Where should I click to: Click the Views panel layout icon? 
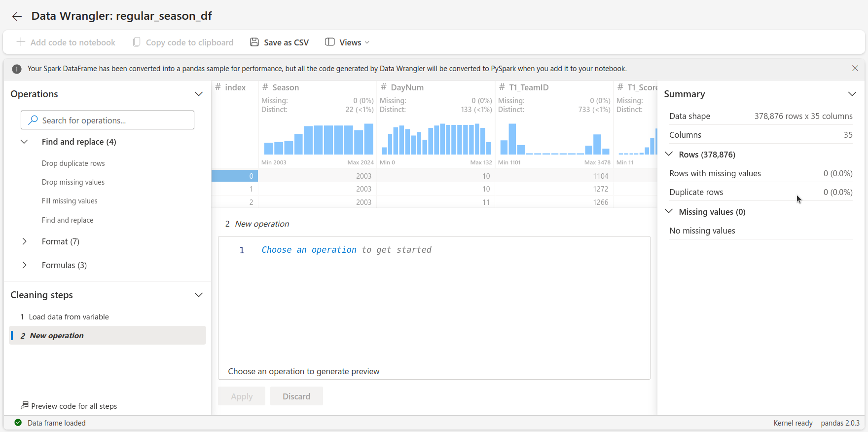(x=330, y=42)
